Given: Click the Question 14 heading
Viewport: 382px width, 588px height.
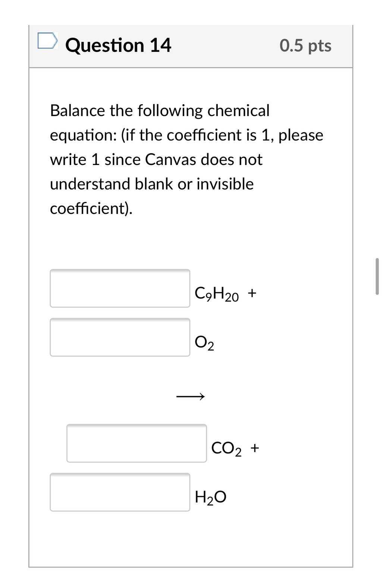Looking at the screenshot, I should point(118,45).
